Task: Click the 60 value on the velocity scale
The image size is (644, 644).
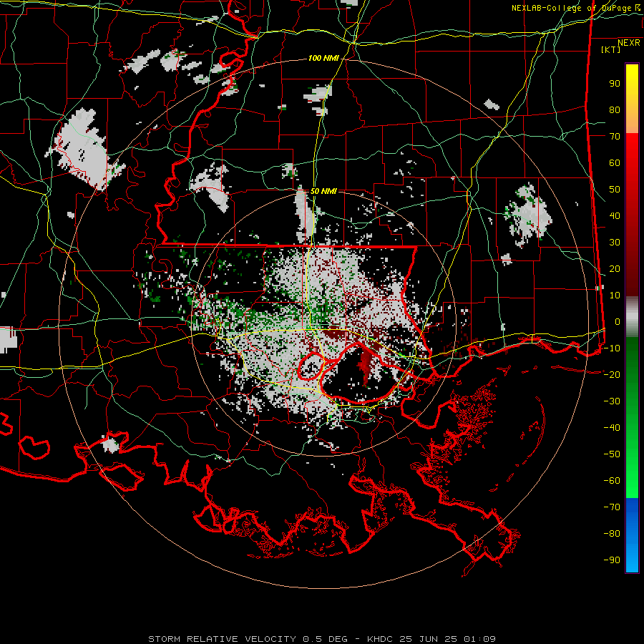Action: tap(615, 163)
